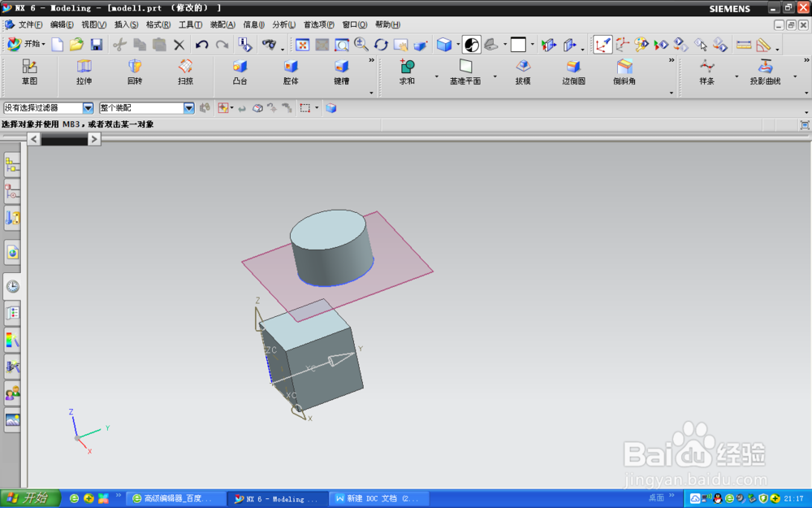This screenshot has width=812, height=508.
Task: Click the measure distance ruler icon
Action: pyautogui.click(x=744, y=45)
